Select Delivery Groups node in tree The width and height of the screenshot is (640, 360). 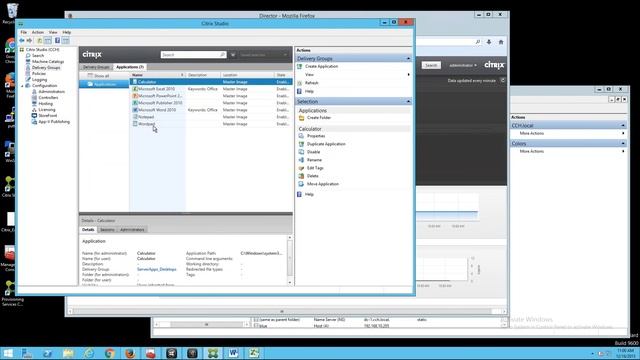46,68
